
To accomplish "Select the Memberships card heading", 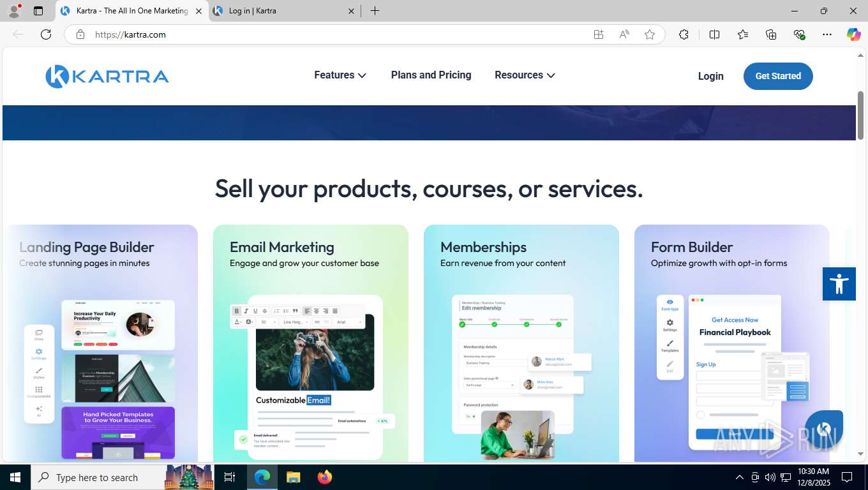I will pos(483,247).
